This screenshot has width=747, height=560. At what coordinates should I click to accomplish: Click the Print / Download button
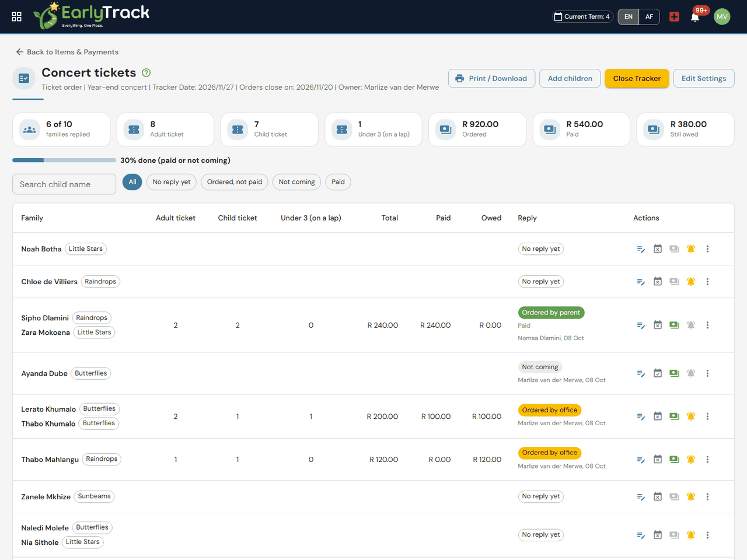[491, 78]
